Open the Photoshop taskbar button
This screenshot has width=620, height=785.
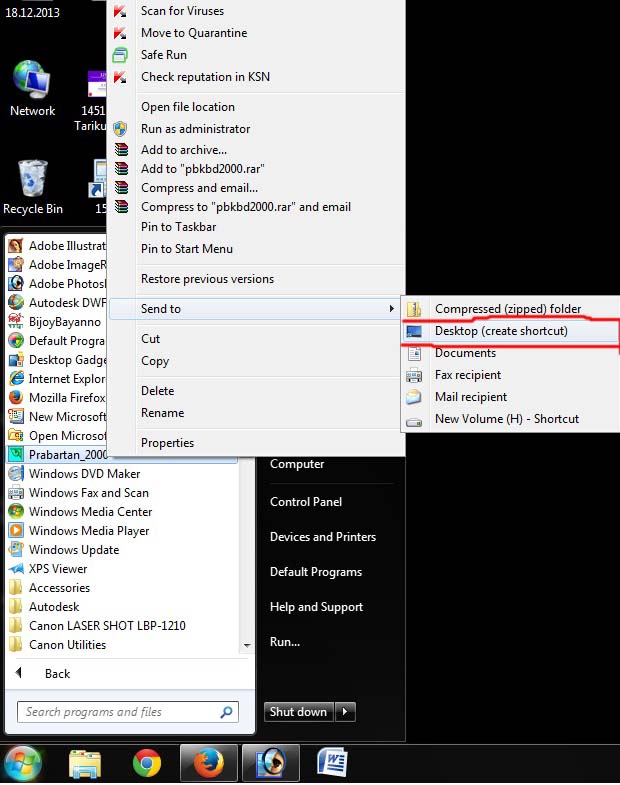[271, 764]
